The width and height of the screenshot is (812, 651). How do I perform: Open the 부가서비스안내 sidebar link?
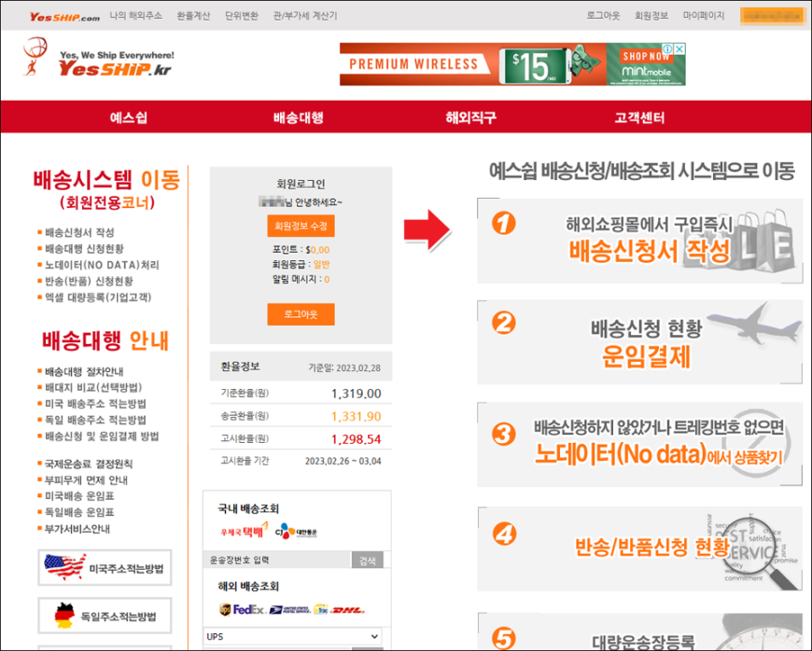coord(77,529)
